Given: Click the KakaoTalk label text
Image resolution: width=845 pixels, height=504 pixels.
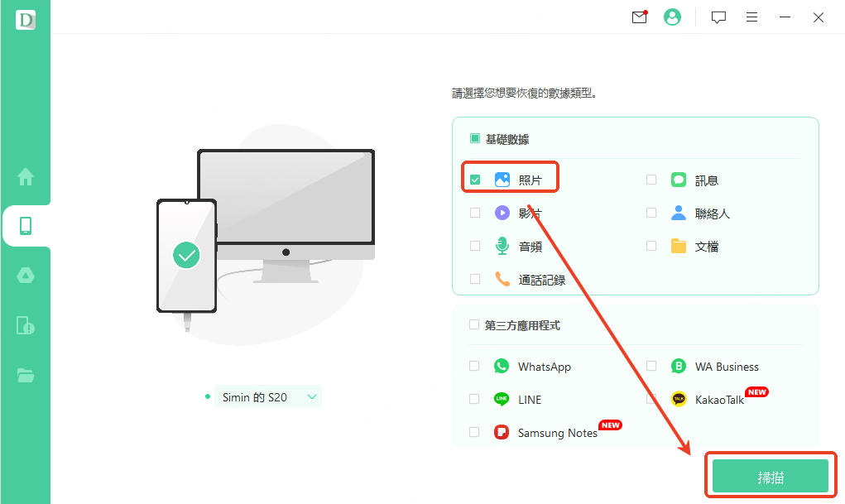Looking at the screenshot, I should tap(719, 400).
